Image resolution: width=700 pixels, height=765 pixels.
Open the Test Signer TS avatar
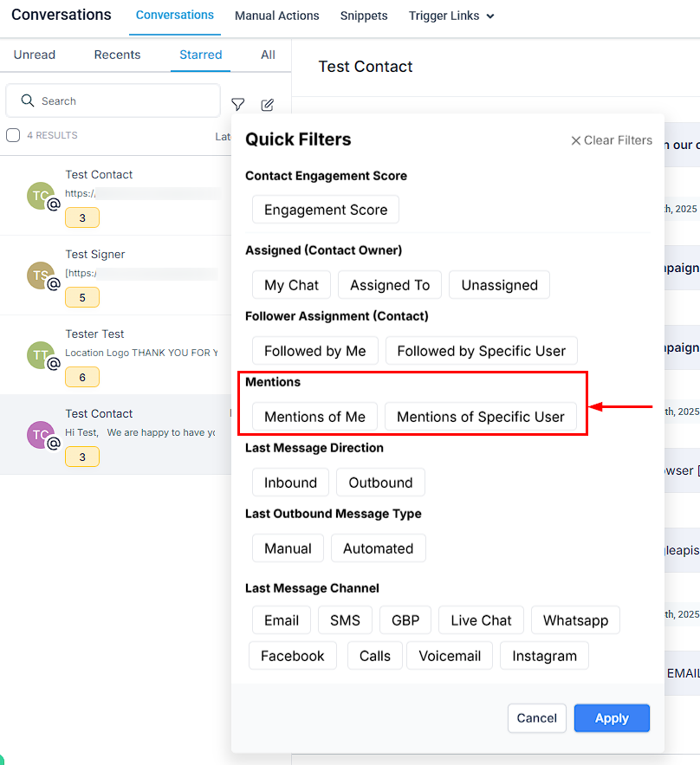41,276
